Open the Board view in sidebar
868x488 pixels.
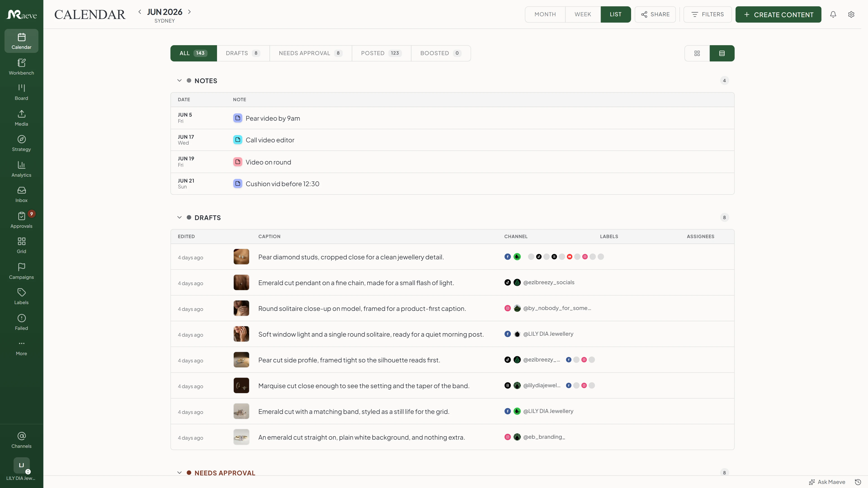click(21, 92)
